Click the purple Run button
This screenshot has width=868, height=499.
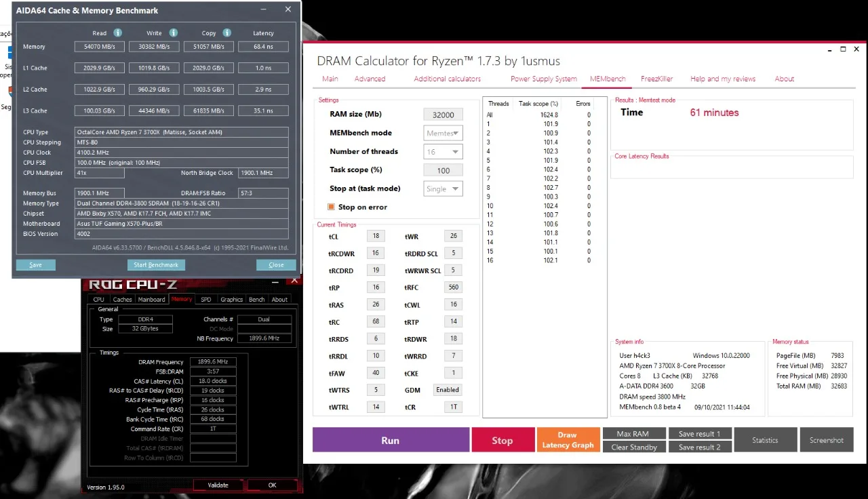[391, 440]
